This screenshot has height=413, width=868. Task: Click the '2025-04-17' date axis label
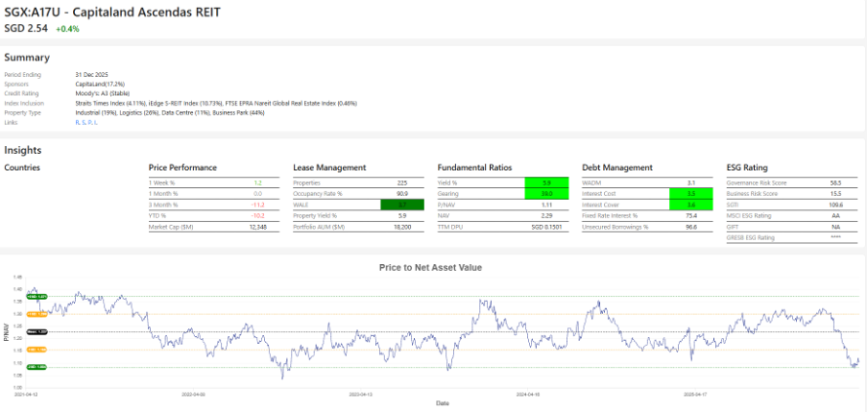[x=696, y=395]
